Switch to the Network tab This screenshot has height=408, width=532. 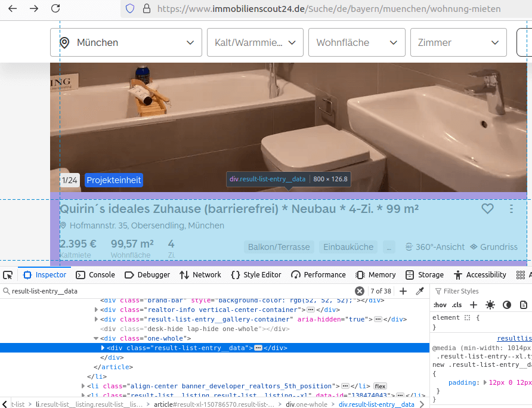pyautogui.click(x=200, y=274)
